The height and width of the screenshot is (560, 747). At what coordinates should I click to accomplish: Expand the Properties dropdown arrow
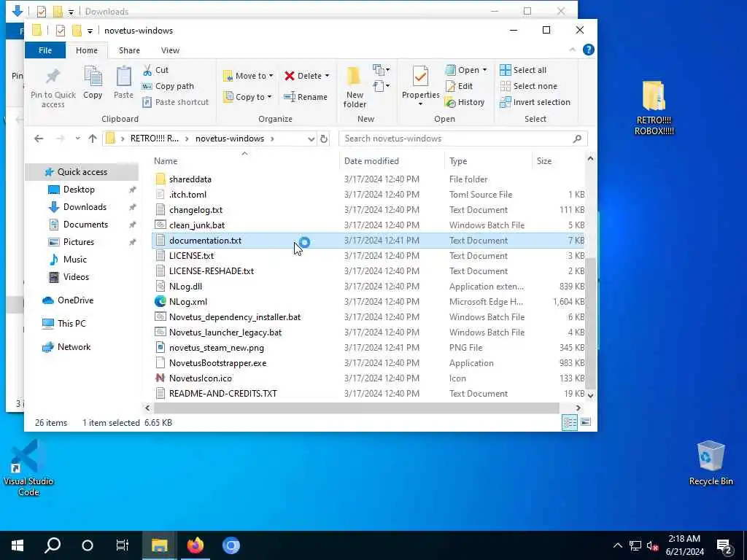(420, 104)
